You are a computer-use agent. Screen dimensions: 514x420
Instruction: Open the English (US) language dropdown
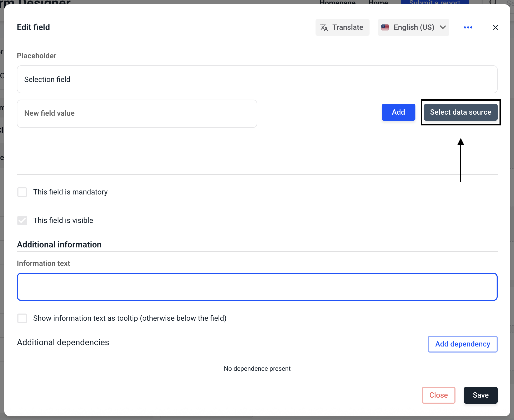413,27
